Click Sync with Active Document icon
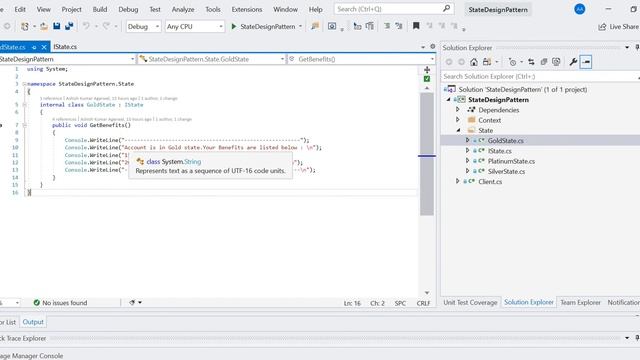 [x=531, y=62]
